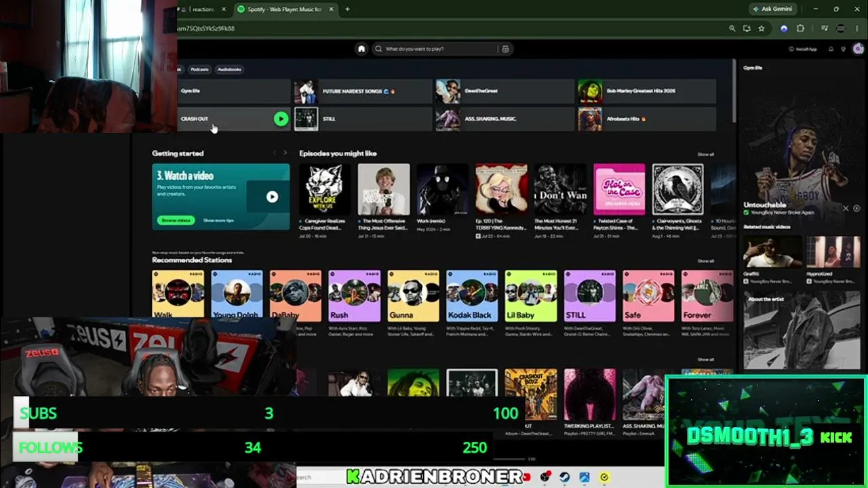Go to Spotify Home via house icon
Image resolution: width=868 pixels, height=488 pixels.
361,49
